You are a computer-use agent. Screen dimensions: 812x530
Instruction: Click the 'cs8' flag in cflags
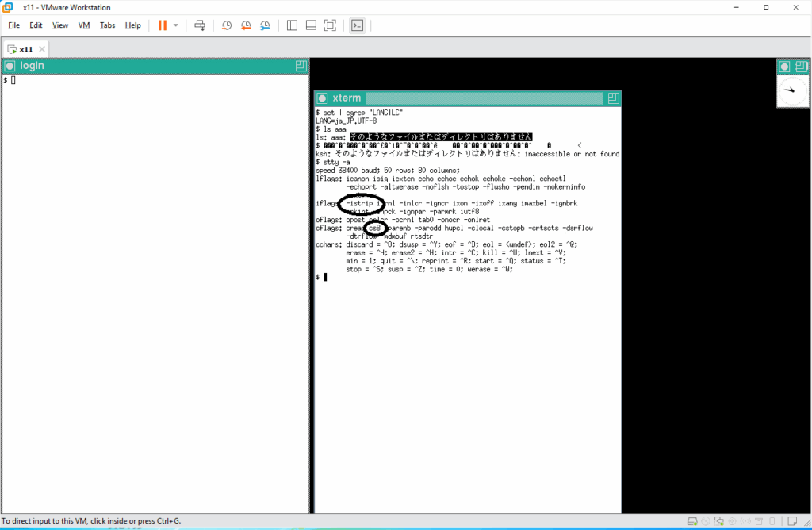[x=375, y=228]
